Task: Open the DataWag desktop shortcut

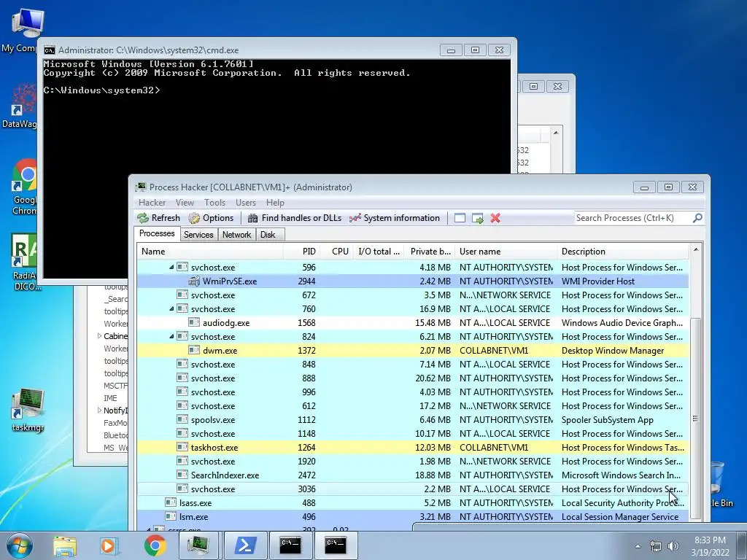Action: click(21, 106)
